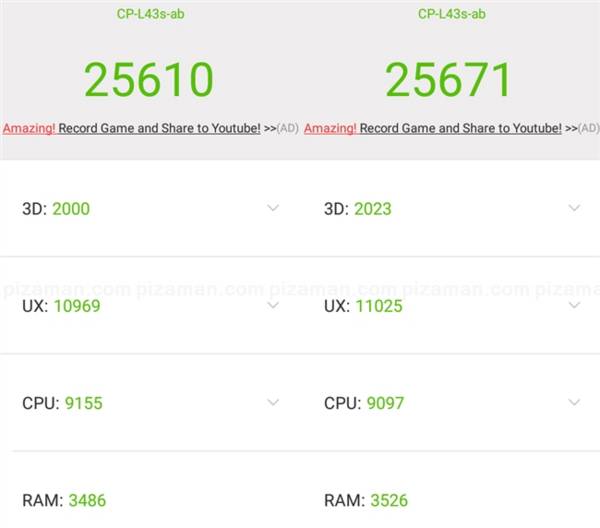Click the >>(AD) marker under score 25610
Image resolution: width=600 pixels, height=528 pixels.
point(281,128)
